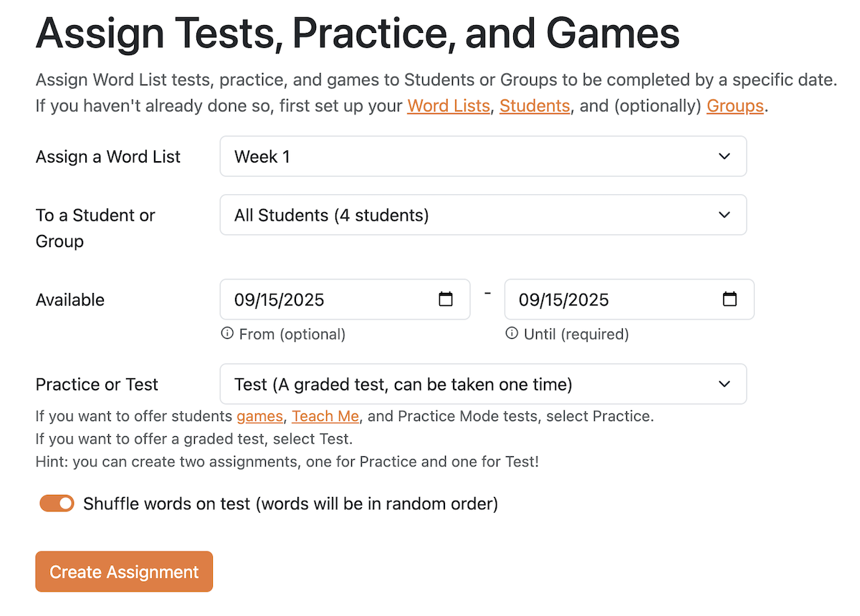Screen dimensions: 860x616
Task: Follow the Students setup link
Action: [x=535, y=105]
